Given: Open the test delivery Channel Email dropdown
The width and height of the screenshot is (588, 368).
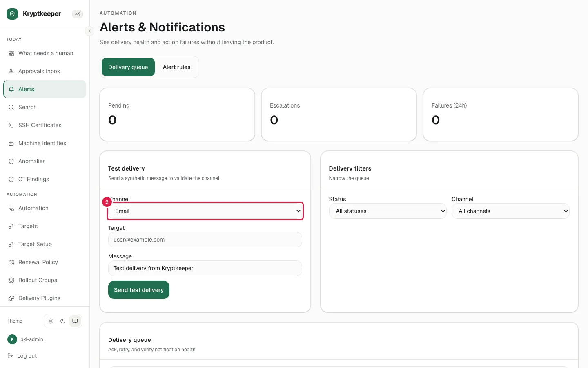Looking at the screenshot, I should 205,211.
